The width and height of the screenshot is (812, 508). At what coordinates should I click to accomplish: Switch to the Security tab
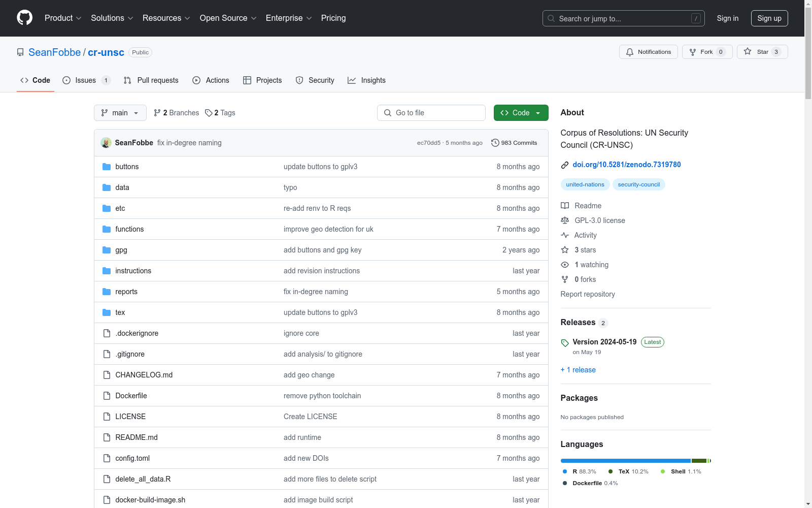point(315,80)
